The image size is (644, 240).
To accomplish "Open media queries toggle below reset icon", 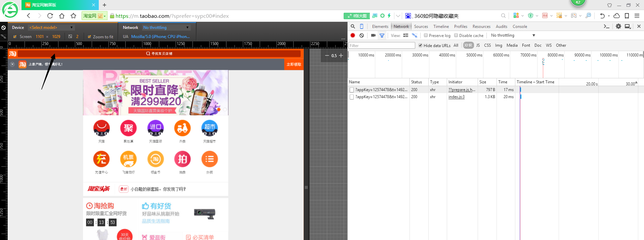I will coord(4,36).
